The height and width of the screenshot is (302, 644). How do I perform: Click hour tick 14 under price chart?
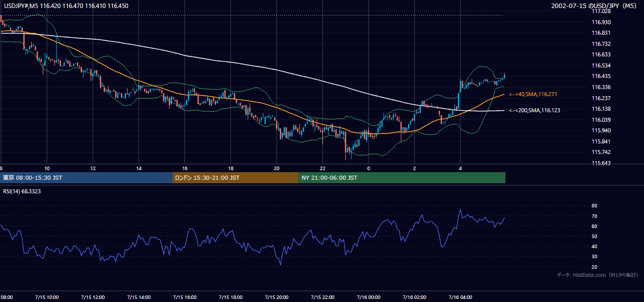point(139,168)
